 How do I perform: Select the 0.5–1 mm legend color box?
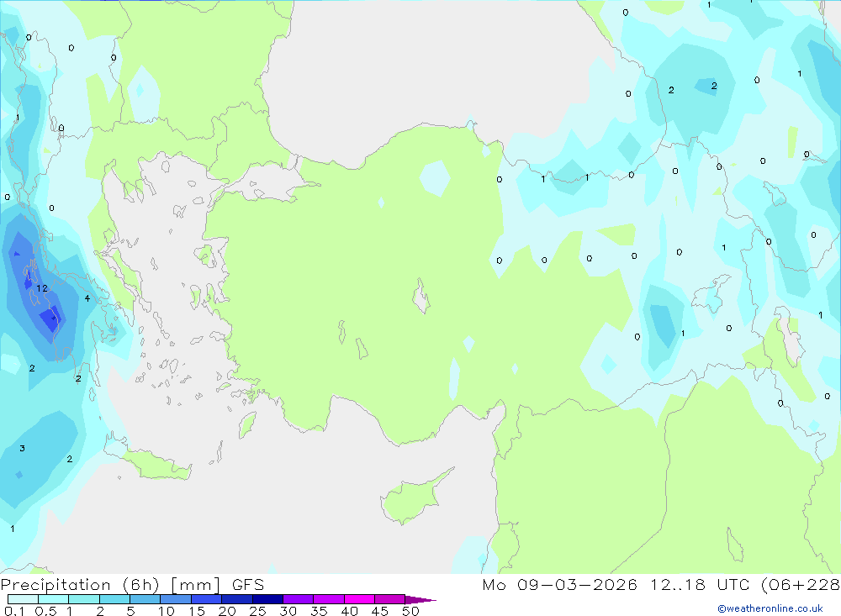[x=53, y=599]
